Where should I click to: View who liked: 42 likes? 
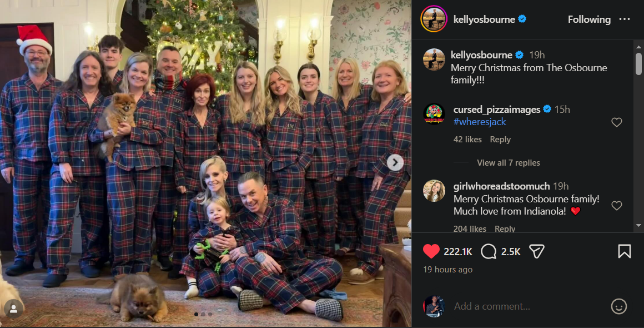[x=467, y=140]
